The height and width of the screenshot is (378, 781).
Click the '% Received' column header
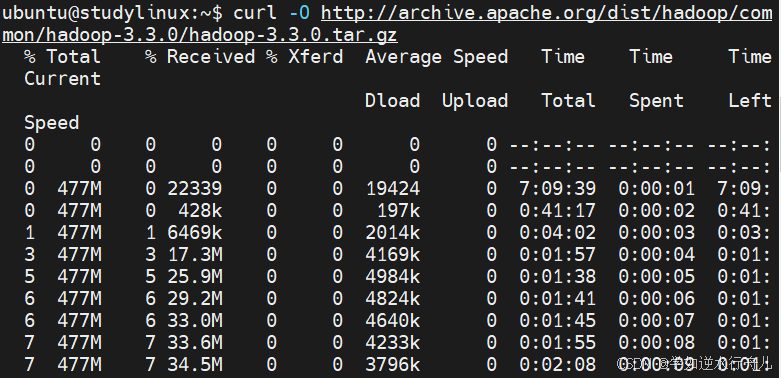coord(200,56)
